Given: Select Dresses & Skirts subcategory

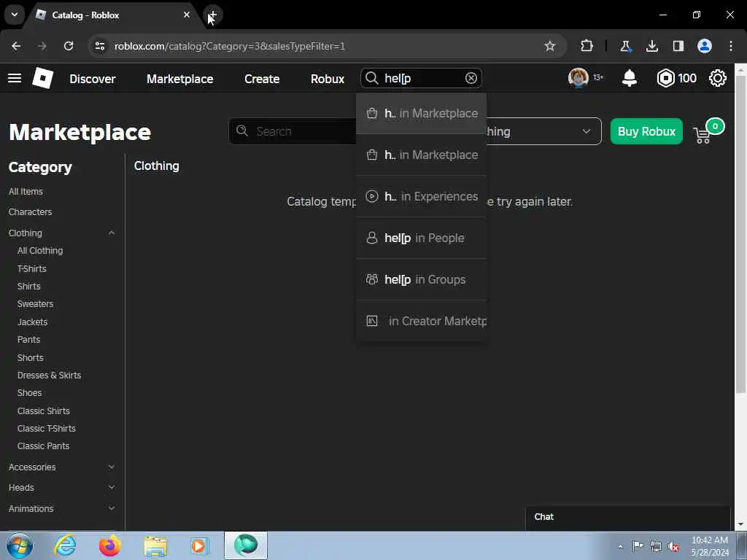Looking at the screenshot, I should pos(49,376).
